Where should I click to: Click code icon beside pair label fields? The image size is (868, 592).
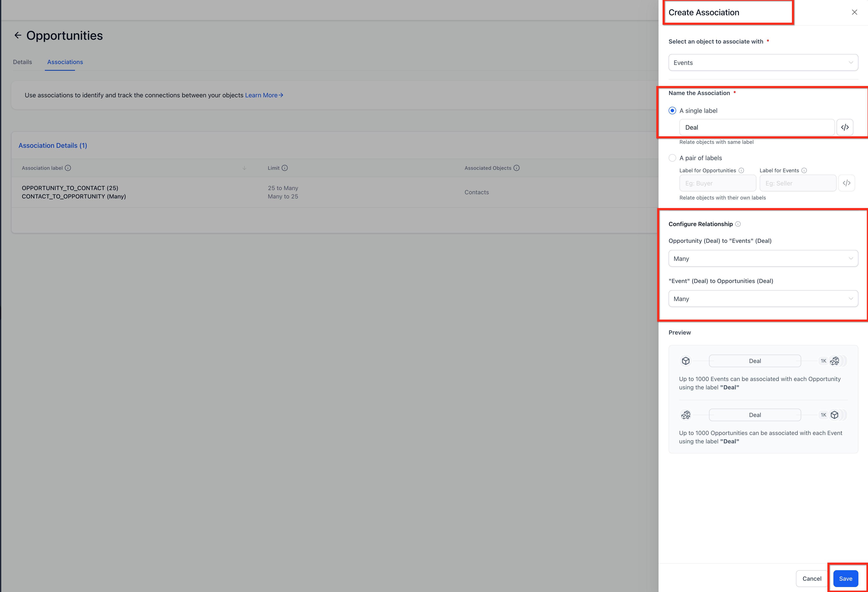pos(846,183)
